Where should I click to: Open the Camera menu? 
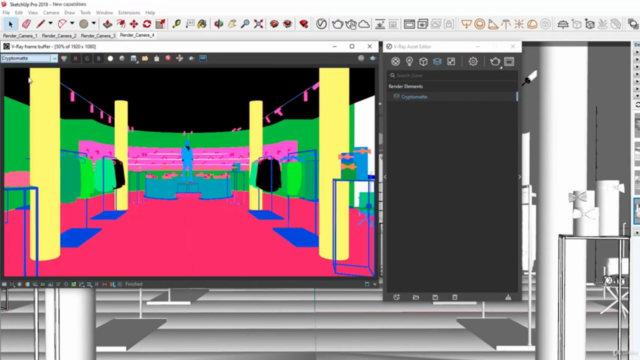51,13
